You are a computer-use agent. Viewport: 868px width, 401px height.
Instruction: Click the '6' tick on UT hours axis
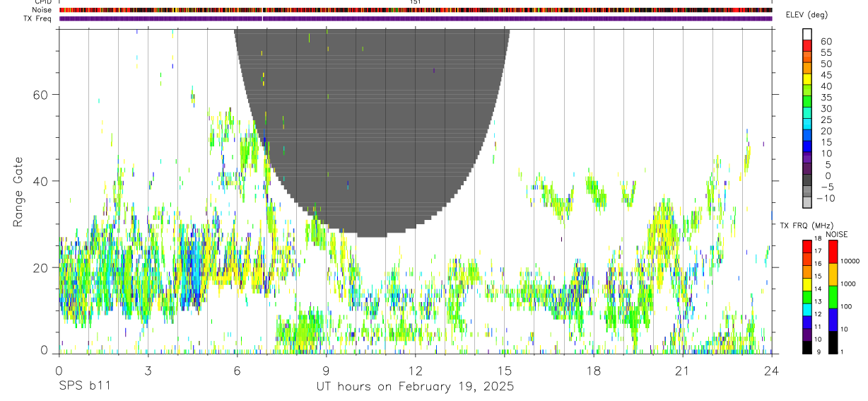pyautogui.click(x=237, y=371)
